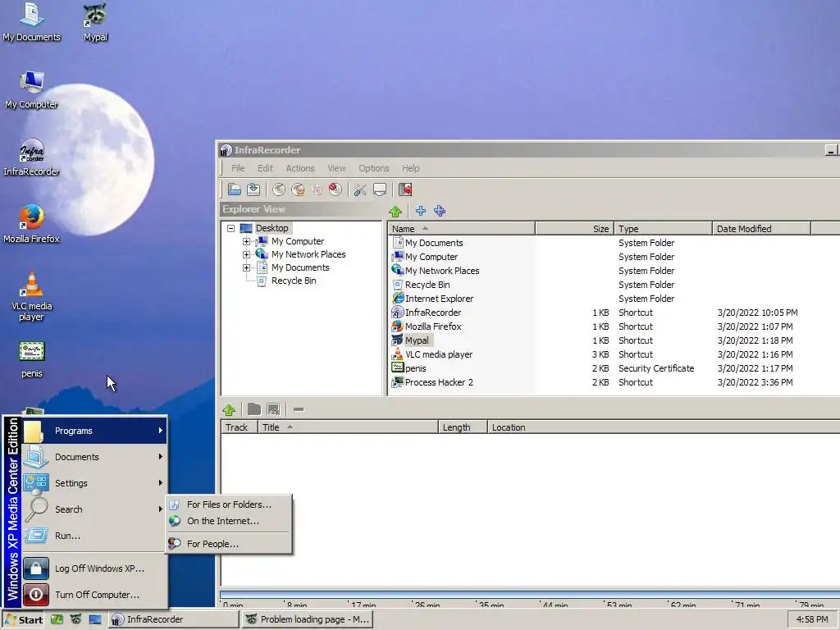Screen dimensions: 840x630
Task: Click the 4:58 PM system tray clock
Action: 811,619
